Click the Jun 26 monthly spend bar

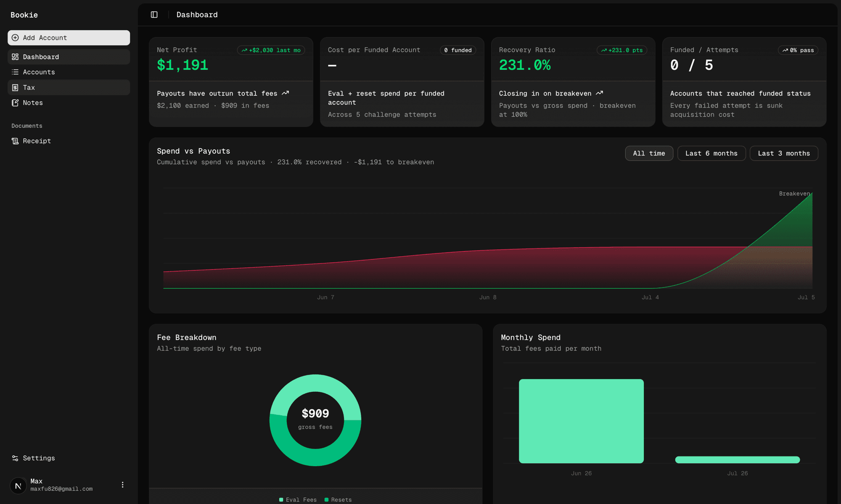pos(581,421)
